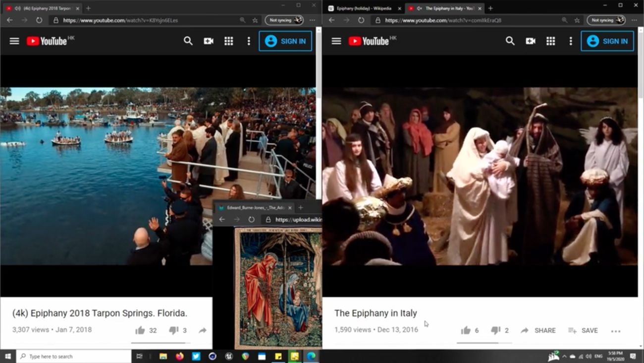Open the hamburger guide menu in right YouTube
The width and height of the screenshot is (644, 363).
[x=336, y=41]
